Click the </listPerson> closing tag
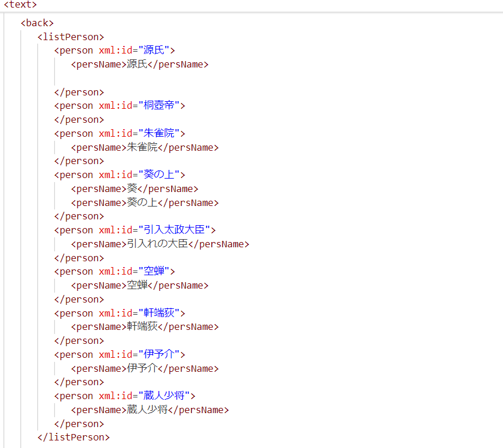 pos(73,437)
